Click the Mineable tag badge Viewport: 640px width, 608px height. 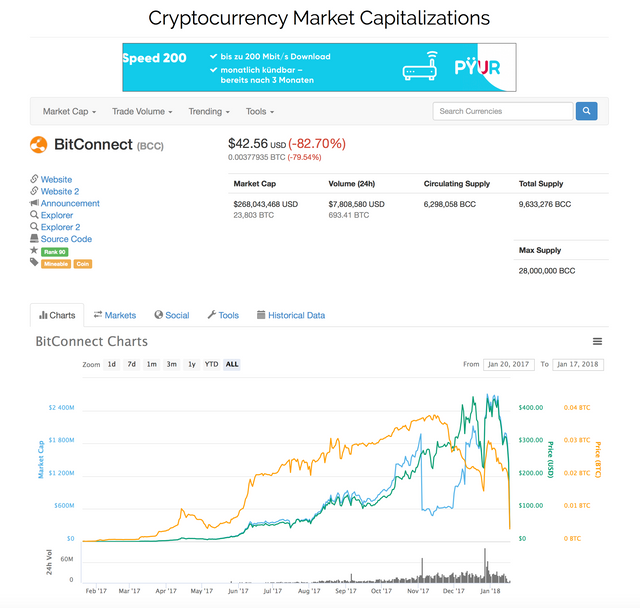point(55,264)
